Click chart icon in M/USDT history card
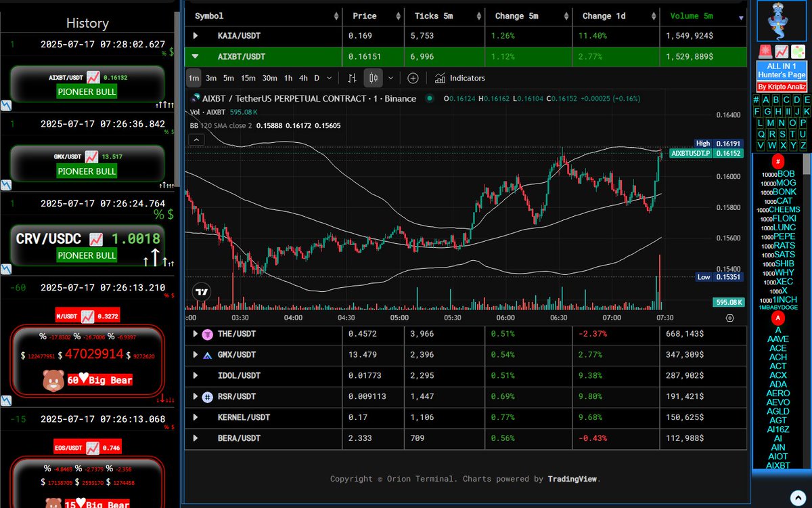Screen dimensions: 812x508 click(x=87, y=316)
